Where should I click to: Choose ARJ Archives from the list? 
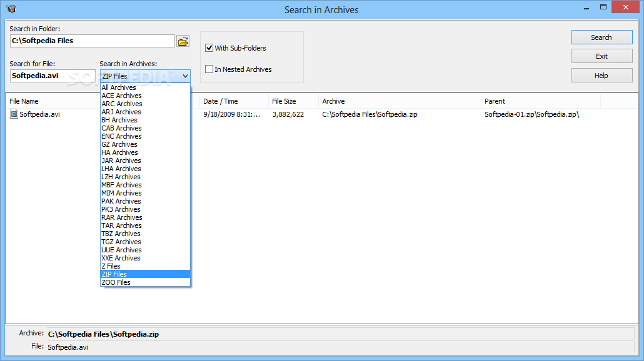click(146, 112)
